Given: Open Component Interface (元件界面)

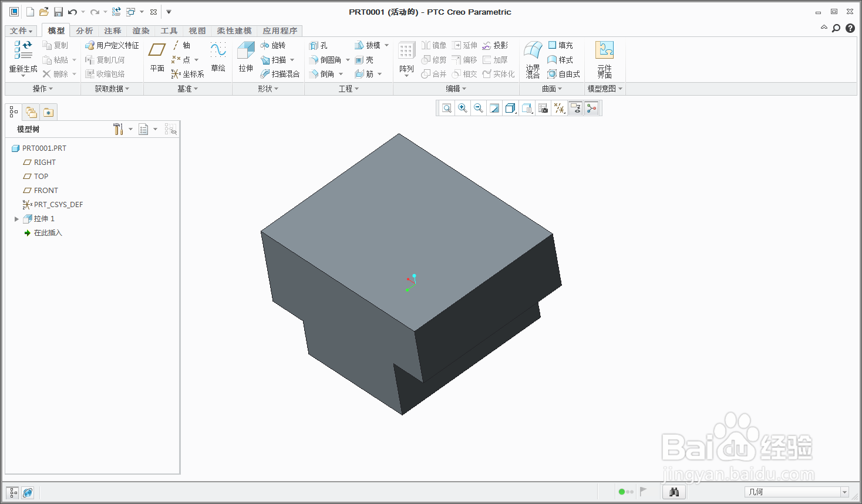Looking at the screenshot, I should [605, 59].
